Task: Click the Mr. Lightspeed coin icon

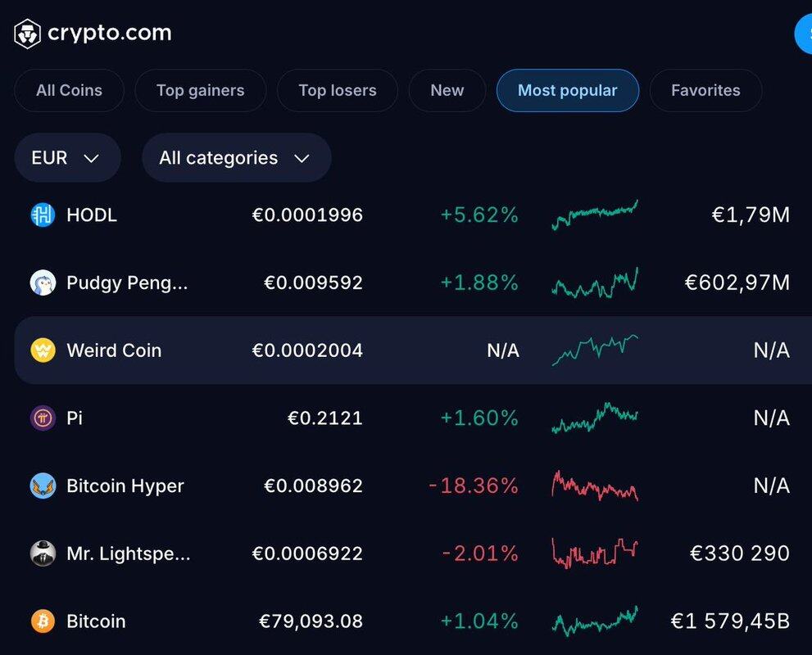Action: tap(43, 553)
